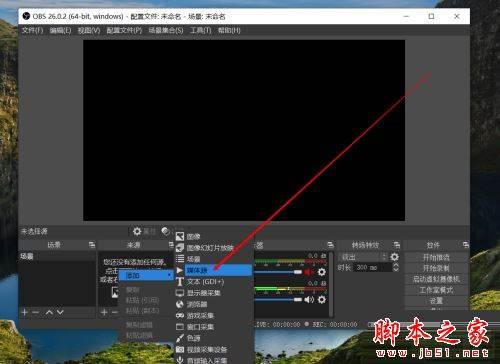Screen dimensions: 500x364
Task: Unmute the first mixer track's red speaker
Action: (x=309, y=272)
